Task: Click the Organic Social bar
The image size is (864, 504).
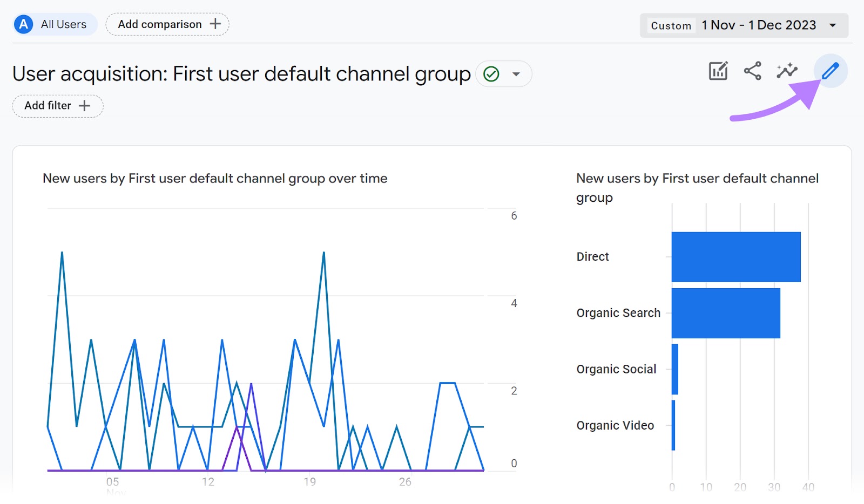Action: [x=675, y=369]
